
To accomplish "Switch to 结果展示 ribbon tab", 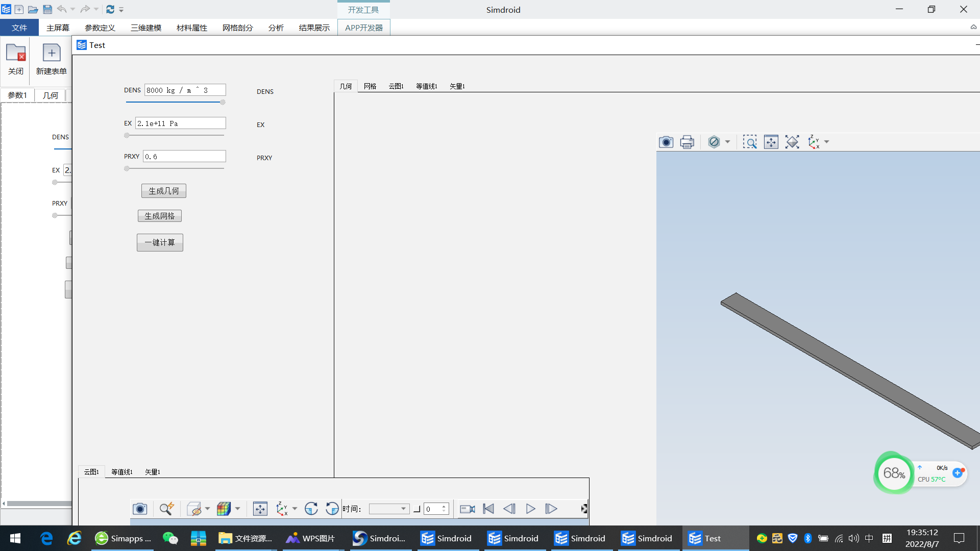I will click(x=314, y=28).
